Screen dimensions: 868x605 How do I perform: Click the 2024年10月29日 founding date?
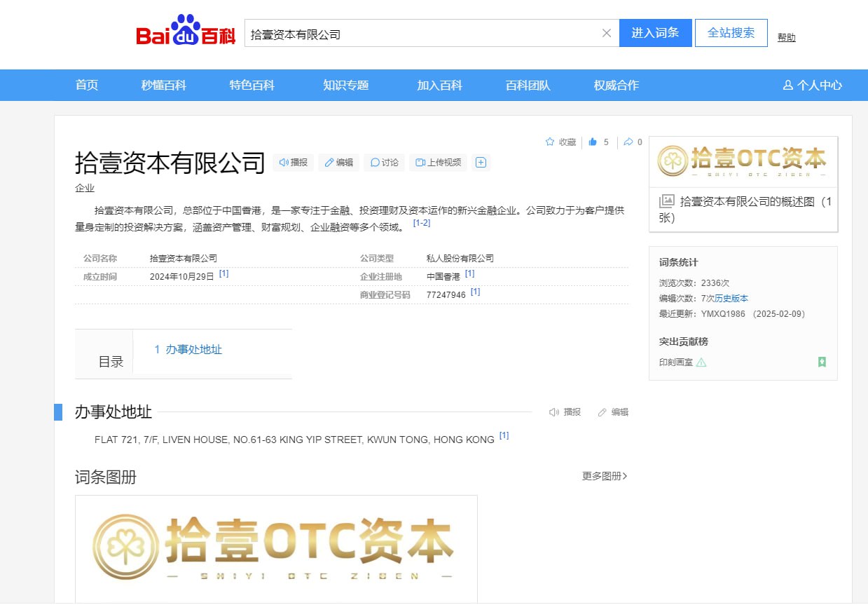[x=182, y=276]
